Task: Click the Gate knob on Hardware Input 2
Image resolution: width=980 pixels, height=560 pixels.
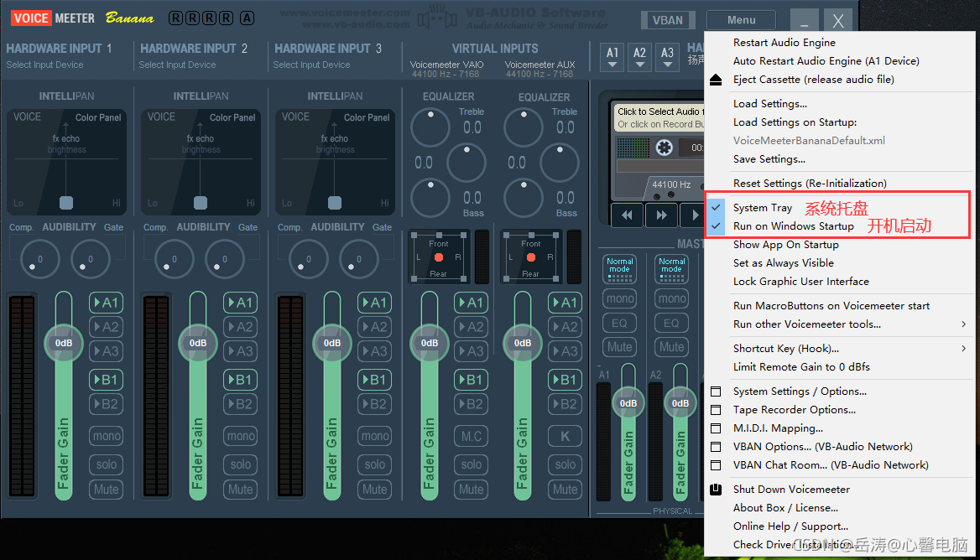Action: (x=224, y=259)
